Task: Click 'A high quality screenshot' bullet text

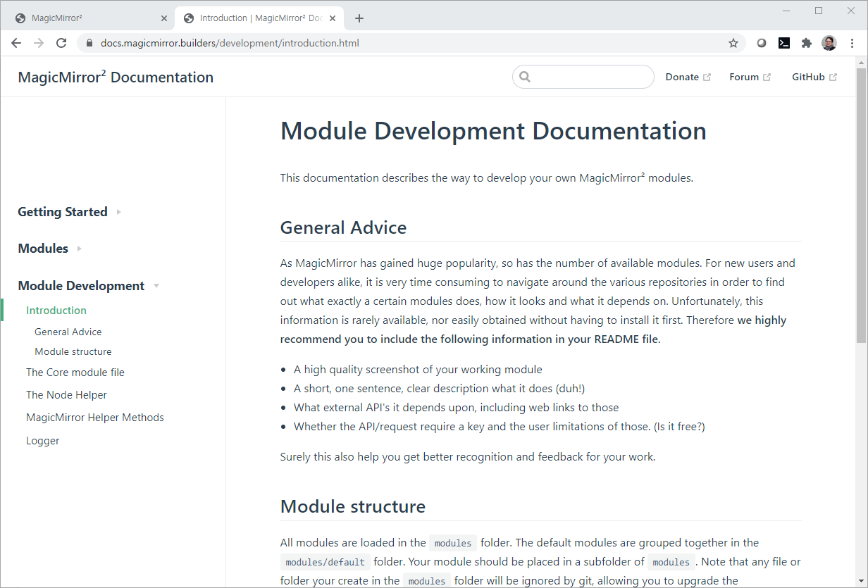Action: coord(418,369)
